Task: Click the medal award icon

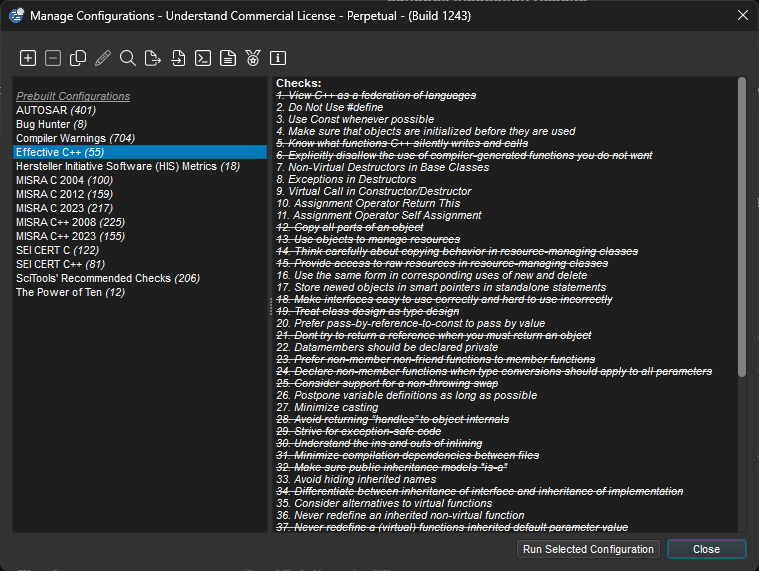Action: (x=253, y=58)
